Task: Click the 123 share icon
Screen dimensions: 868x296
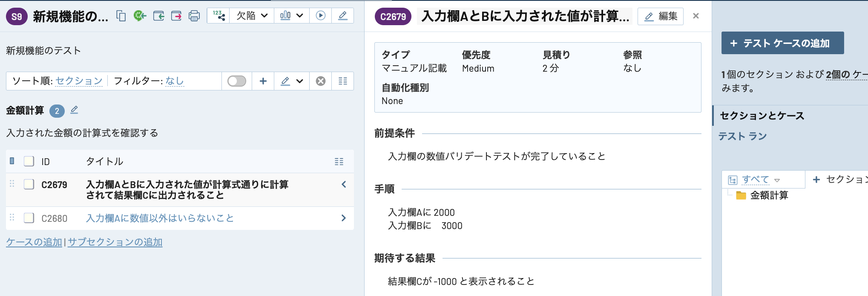Action: (x=218, y=16)
